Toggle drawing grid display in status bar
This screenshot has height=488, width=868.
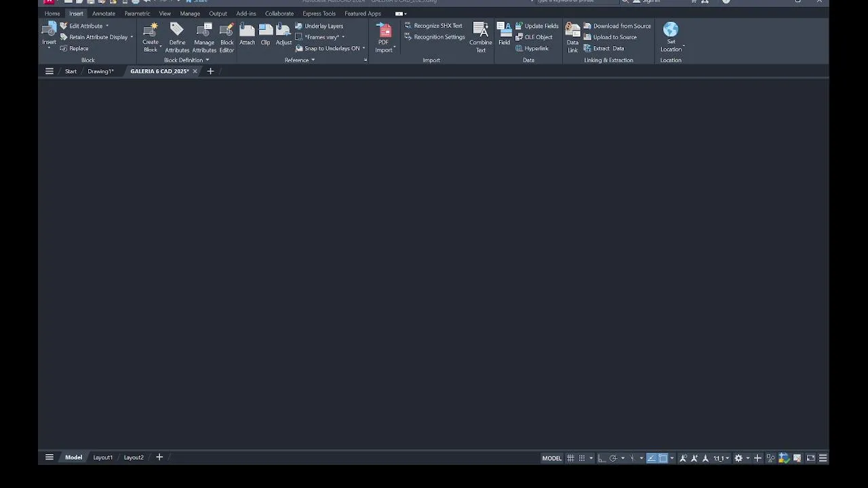(570, 458)
